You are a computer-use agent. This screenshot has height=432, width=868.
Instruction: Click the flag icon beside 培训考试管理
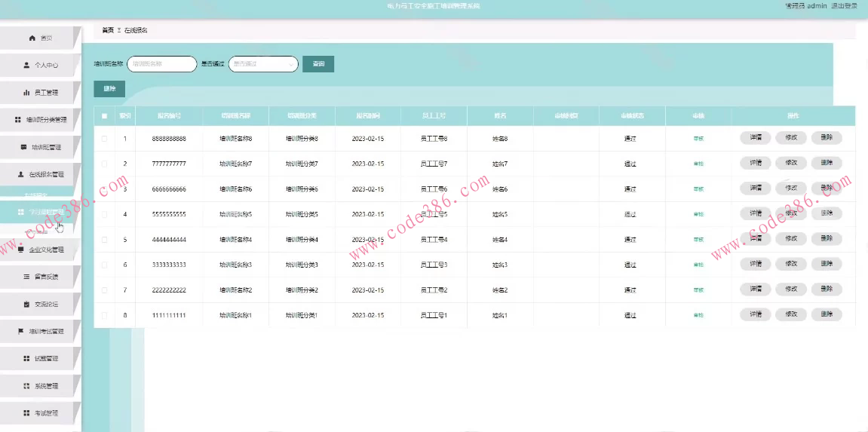(x=20, y=331)
